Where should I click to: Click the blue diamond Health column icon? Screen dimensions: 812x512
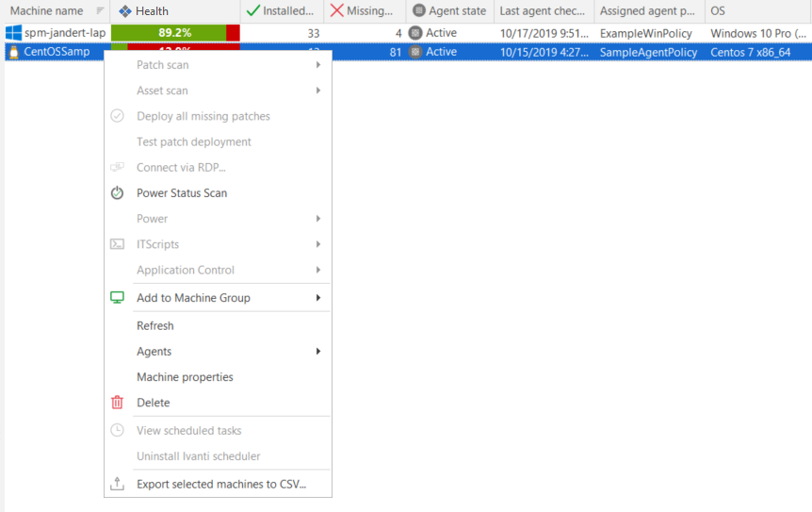tap(124, 11)
